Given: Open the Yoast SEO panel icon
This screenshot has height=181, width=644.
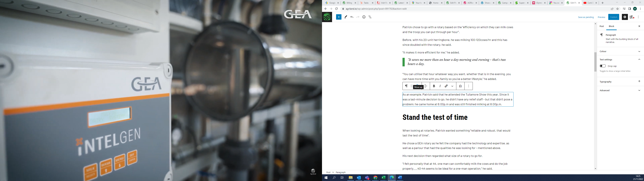Looking at the screenshot, I should 632,17.
